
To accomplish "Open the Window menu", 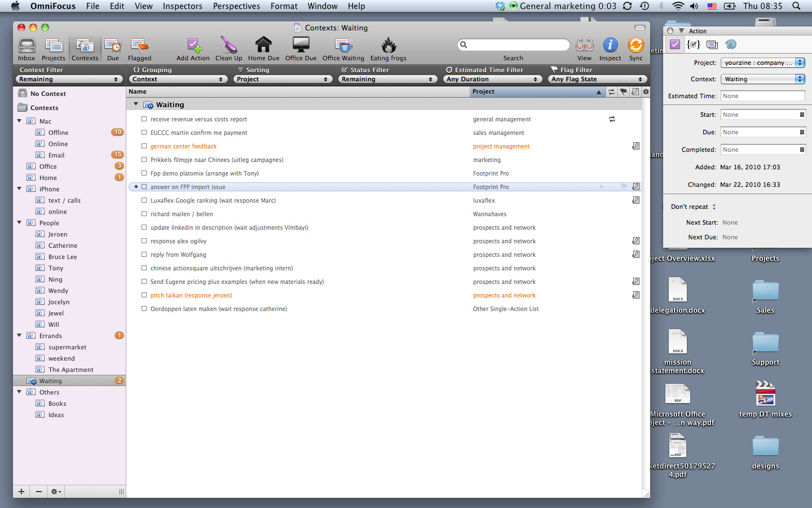I will (323, 6).
